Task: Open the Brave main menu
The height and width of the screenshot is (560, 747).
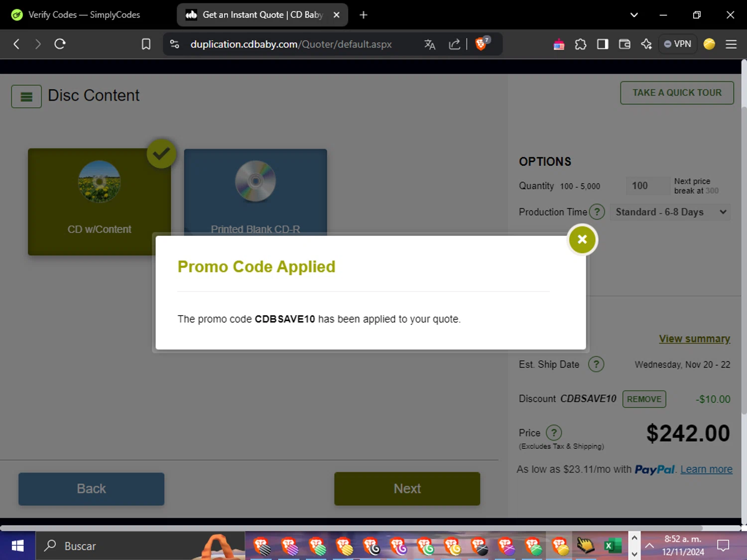Action: tap(731, 44)
